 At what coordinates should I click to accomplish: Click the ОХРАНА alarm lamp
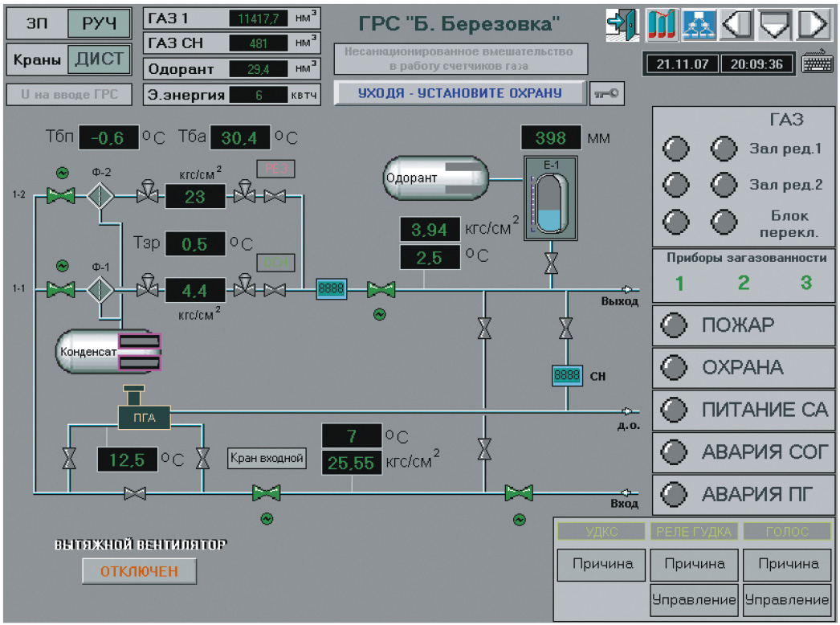(x=674, y=367)
